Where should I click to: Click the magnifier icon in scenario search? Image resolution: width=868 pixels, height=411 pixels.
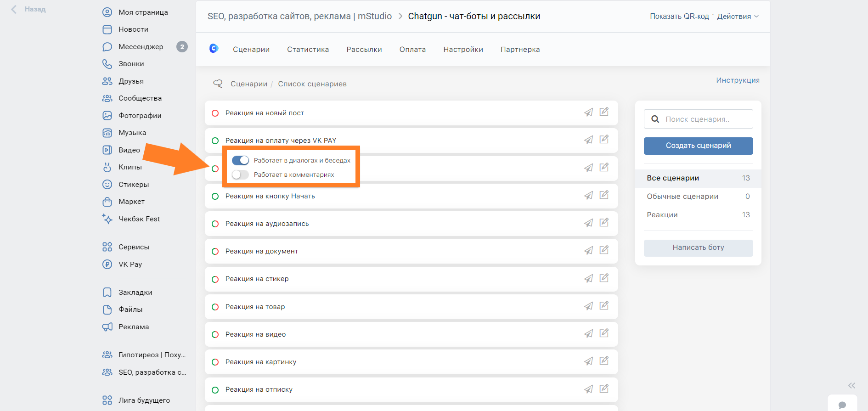(x=655, y=119)
